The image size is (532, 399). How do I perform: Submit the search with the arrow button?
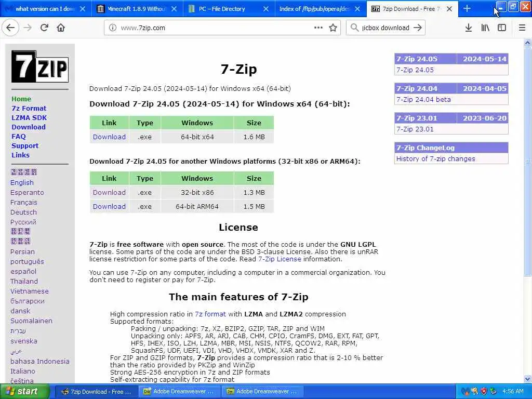418,28
